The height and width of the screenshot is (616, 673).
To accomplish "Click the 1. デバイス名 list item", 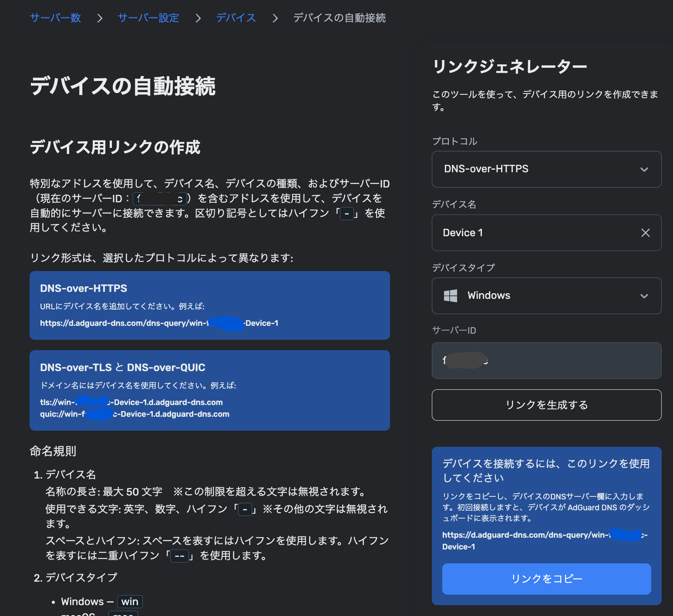I will click(x=65, y=475).
